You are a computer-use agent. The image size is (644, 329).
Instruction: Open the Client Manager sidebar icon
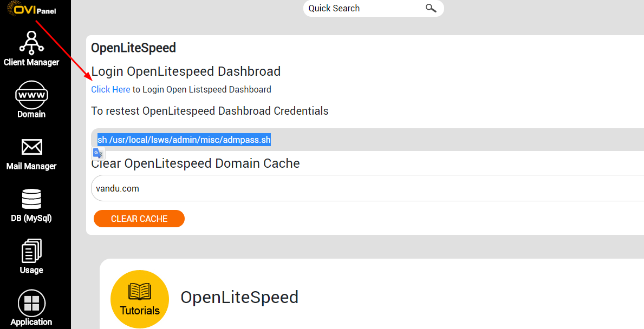coord(31,43)
